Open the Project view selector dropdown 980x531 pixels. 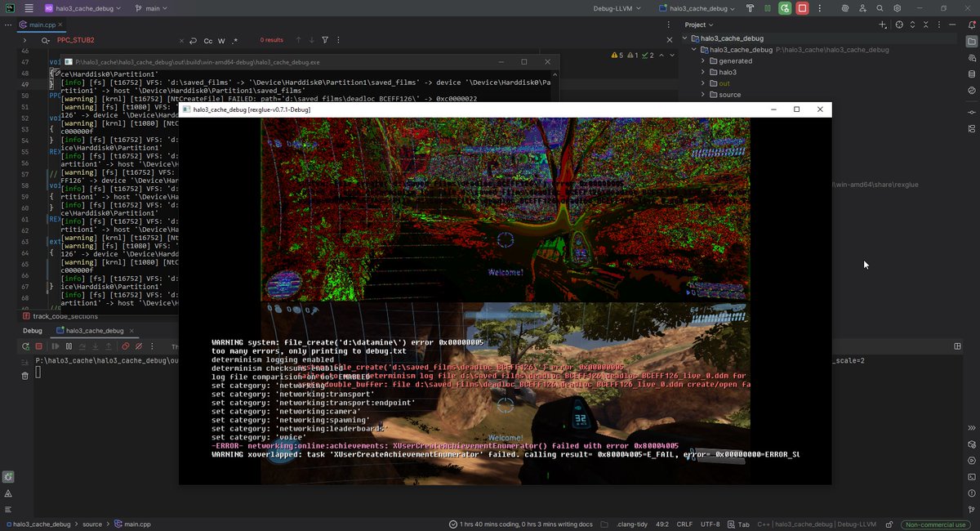(x=699, y=25)
